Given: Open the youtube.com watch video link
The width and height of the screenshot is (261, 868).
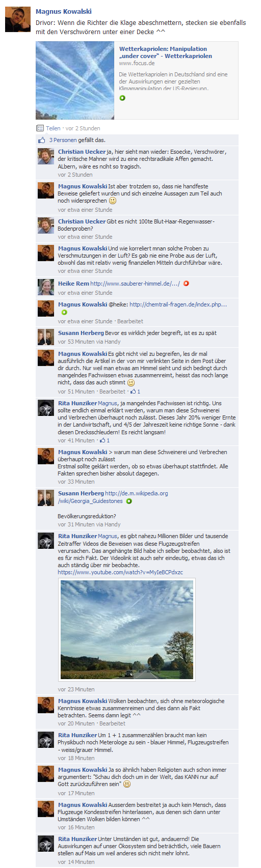Looking at the screenshot, I should 120,572.
